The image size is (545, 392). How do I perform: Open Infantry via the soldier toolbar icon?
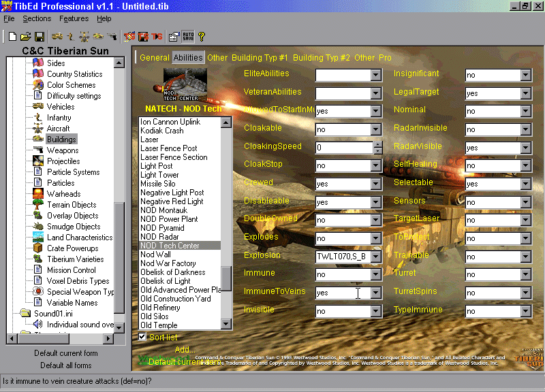click(x=71, y=37)
